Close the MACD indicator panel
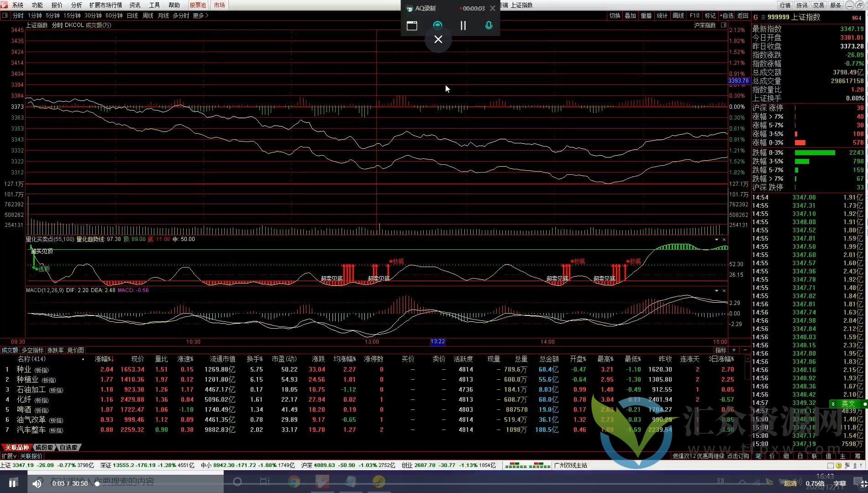Screen dimensions: 868x493 pos(724,291)
